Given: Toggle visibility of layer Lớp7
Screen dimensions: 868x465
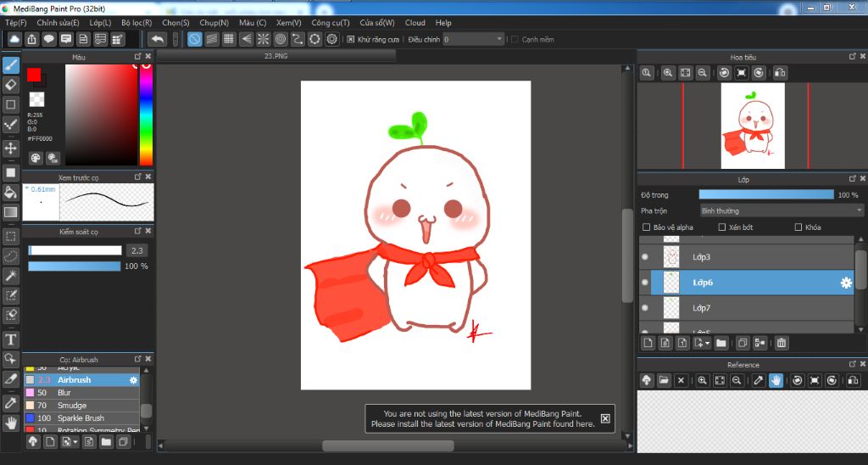Looking at the screenshot, I should point(645,308).
